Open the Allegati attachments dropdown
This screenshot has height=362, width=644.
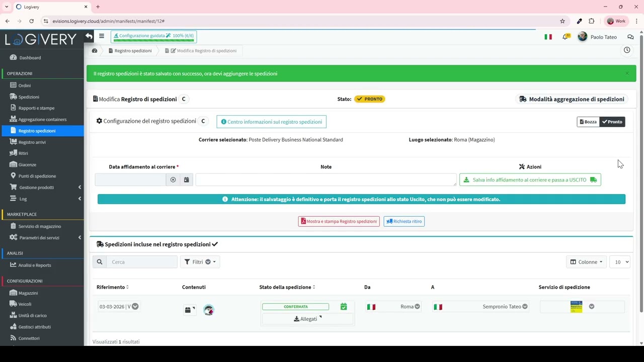click(x=307, y=319)
